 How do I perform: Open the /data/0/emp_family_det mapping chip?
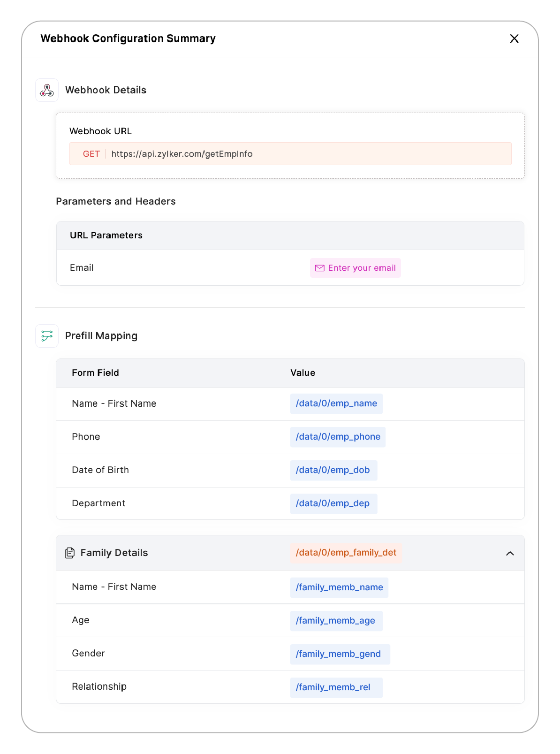click(347, 553)
